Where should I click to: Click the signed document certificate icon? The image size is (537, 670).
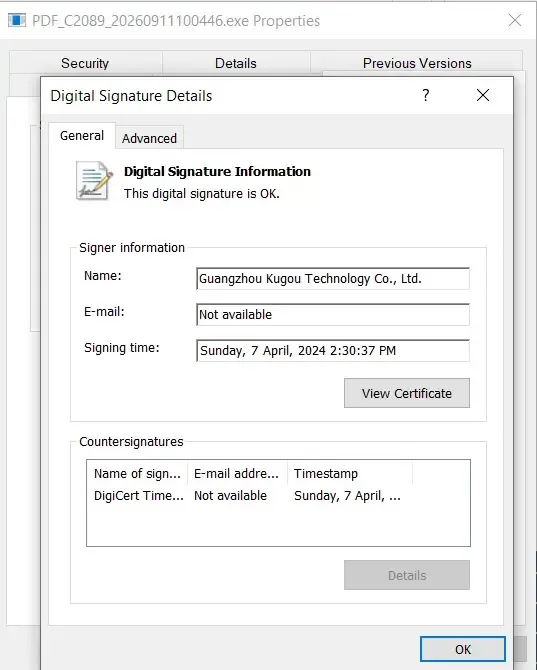94,181
